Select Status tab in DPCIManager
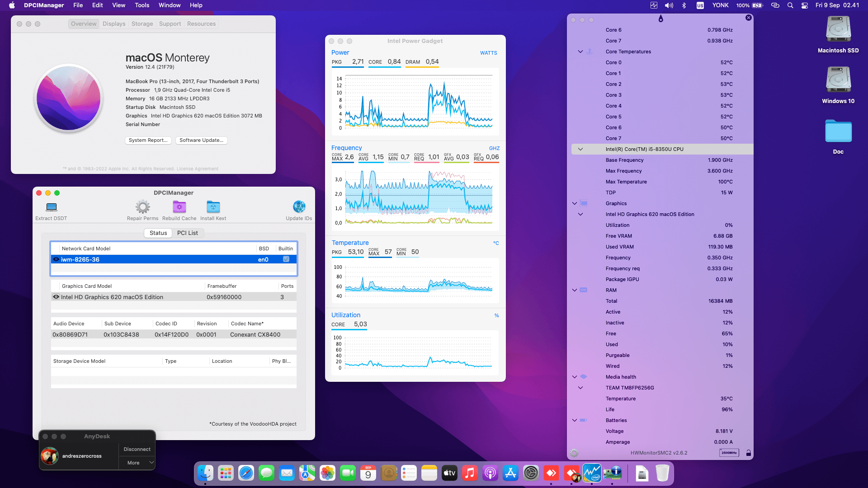Image resolution: width=868 pixels, height=488 pixels. click(158, 233)
